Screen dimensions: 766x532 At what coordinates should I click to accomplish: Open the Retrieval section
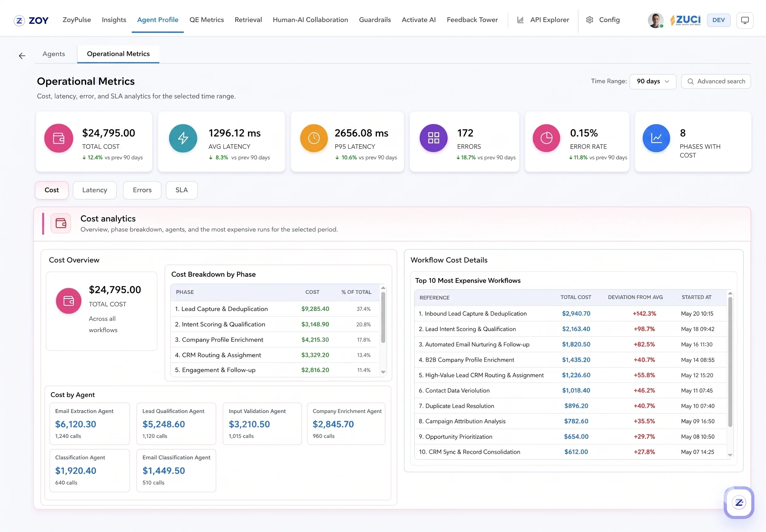click(x=248, y=20)
